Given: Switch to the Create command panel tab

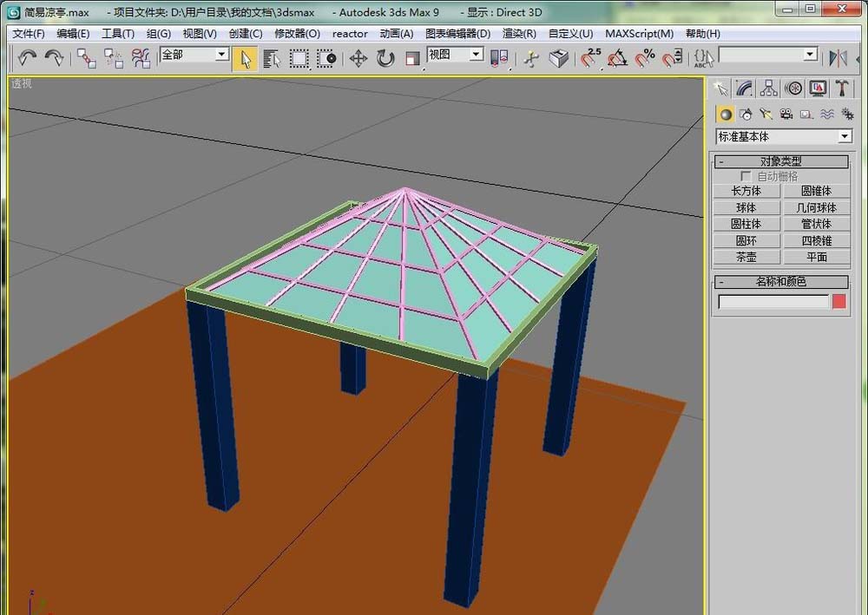Looking at the screenshot, I should (720, 88).
